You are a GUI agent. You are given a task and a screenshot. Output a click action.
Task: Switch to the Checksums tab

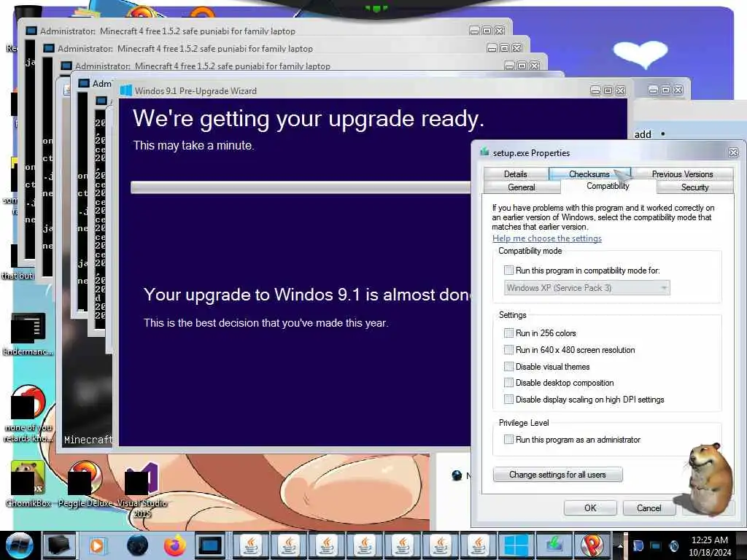click(x=589, y=174)
